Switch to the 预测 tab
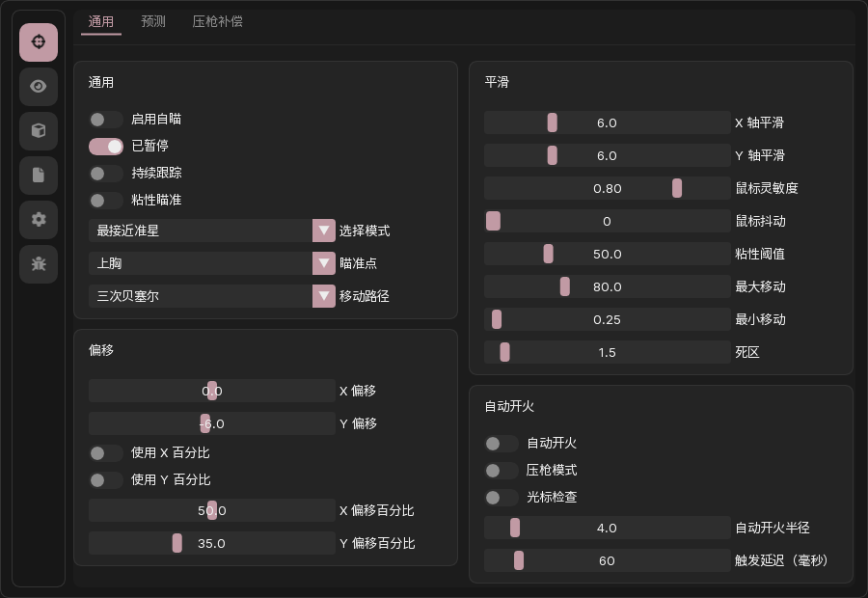Viewport: 868px width, 598px height. pyautogui.click(x=153, y=21)
